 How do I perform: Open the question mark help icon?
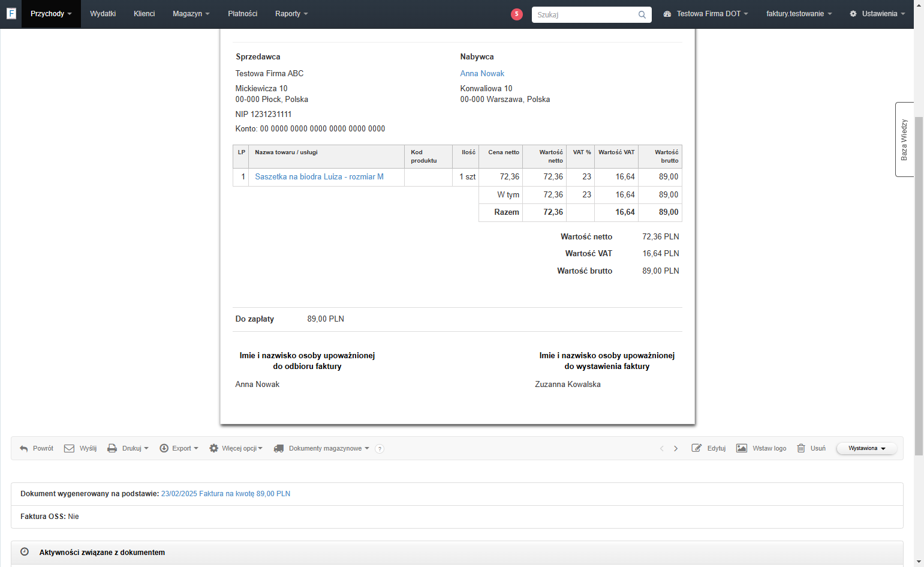[x=380, y=449]
